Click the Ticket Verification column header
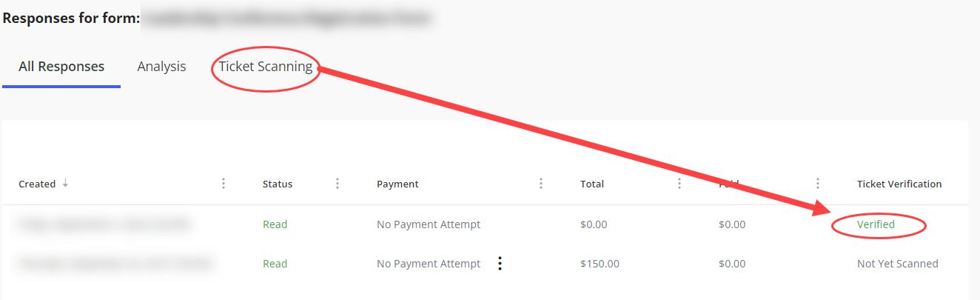The width and height of the screenshot is (980, 300). 899,184
